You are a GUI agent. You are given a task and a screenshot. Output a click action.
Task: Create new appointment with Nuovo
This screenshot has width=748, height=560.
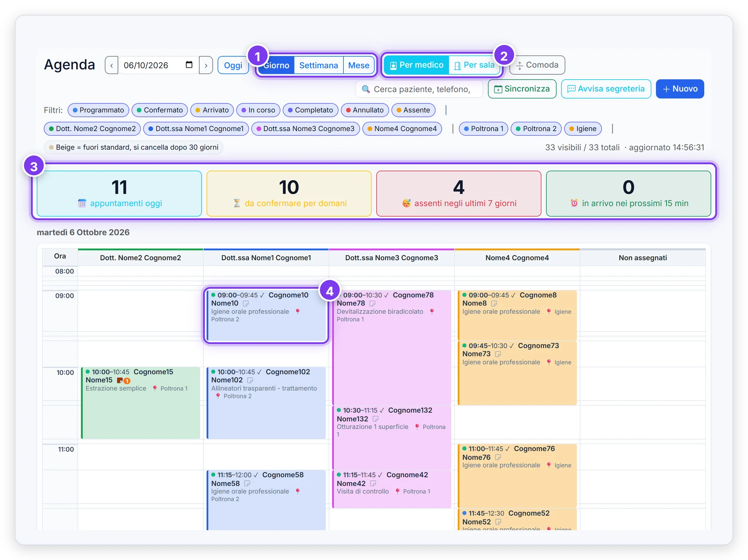[x=680, y=89]
